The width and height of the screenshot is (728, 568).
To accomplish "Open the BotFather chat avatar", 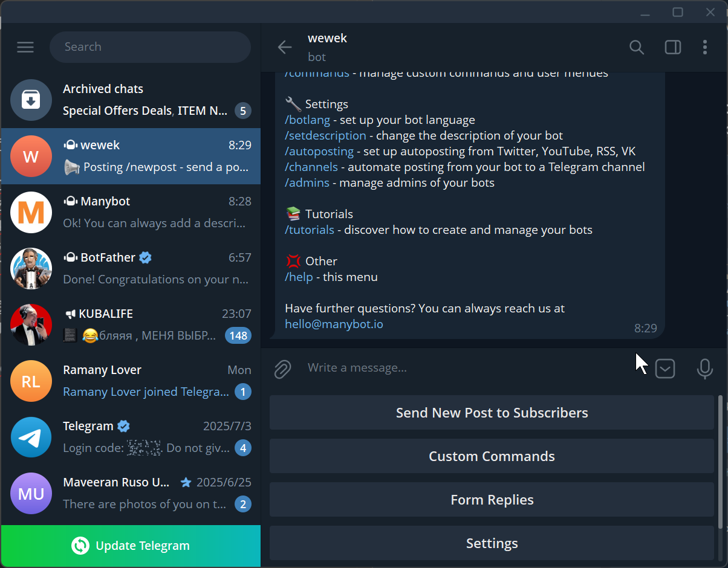I will coord(31,268).
